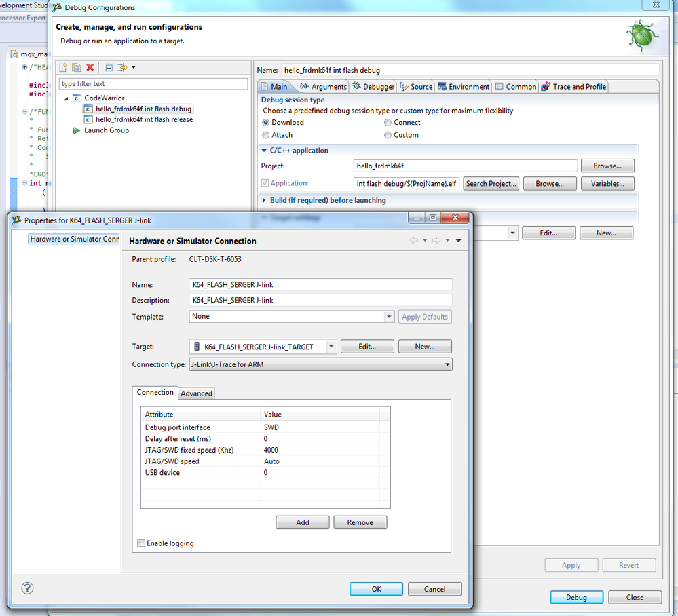Screen dimensions: 678x616
Task: Toggle the Application checkbox
Action: [265, 183]
